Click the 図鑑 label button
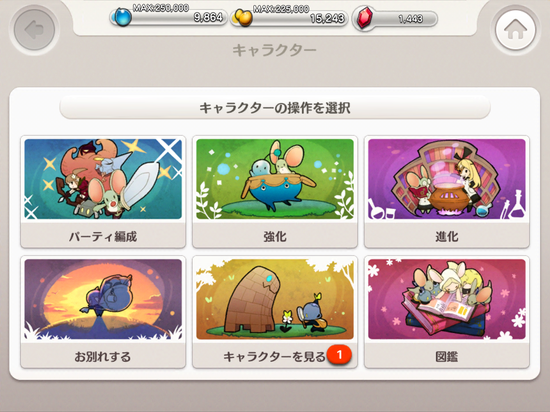Viewport: 550px width, 412px height. tap(447, 357)
